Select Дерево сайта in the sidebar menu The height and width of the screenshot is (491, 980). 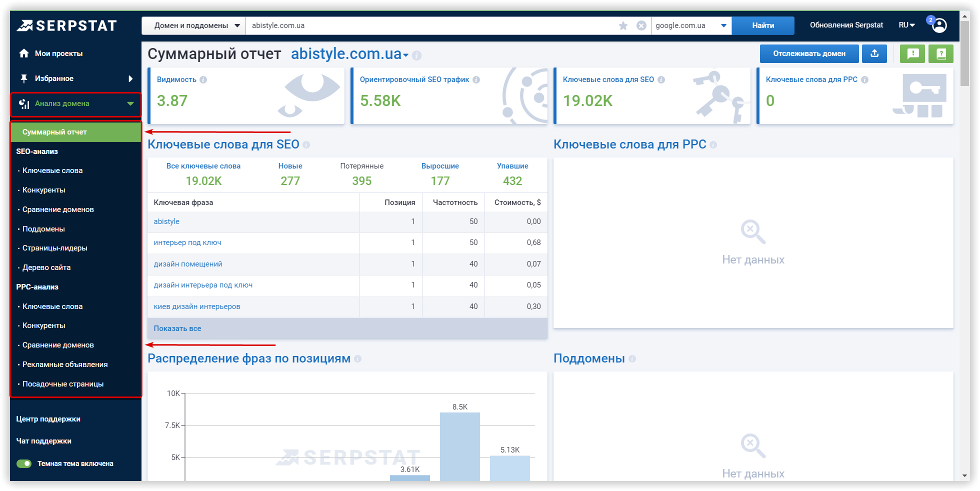[x=46, y=267]
